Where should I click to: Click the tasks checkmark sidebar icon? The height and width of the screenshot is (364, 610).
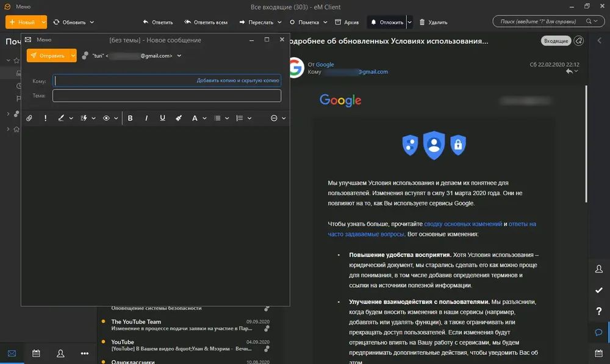599,290
